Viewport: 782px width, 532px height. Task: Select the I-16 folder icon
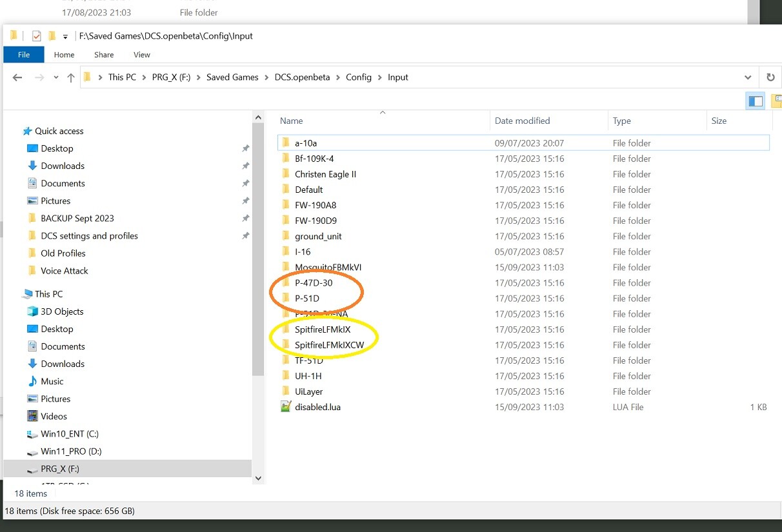pyautogui.click(x=286, y=251)
